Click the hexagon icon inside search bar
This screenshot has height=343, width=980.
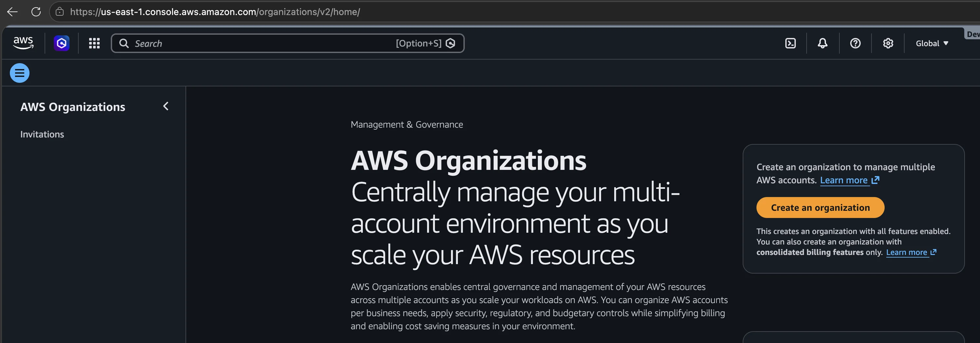[x=450, y=43]
